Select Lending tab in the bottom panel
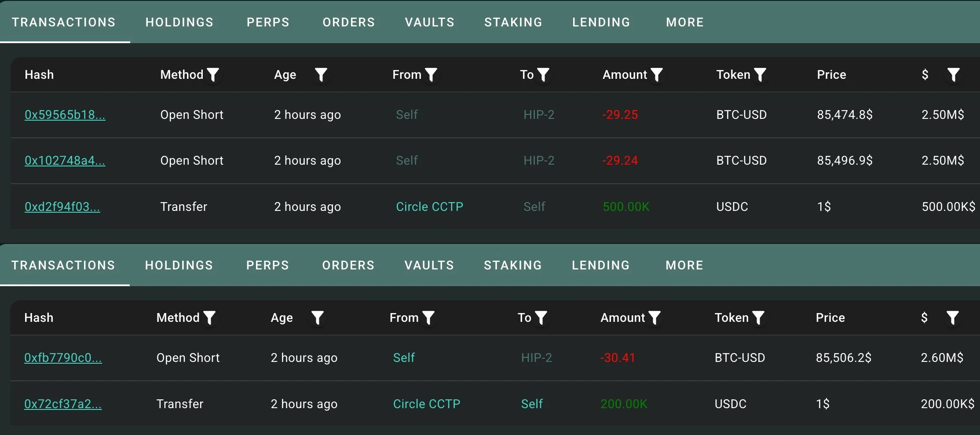 pos(601,265)
